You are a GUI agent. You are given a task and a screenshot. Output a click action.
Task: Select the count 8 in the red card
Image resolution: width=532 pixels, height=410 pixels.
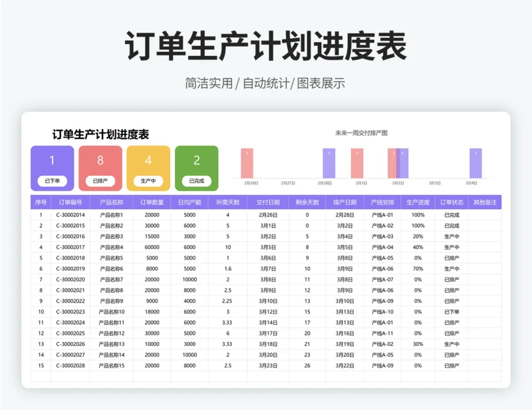click(100, 160)
